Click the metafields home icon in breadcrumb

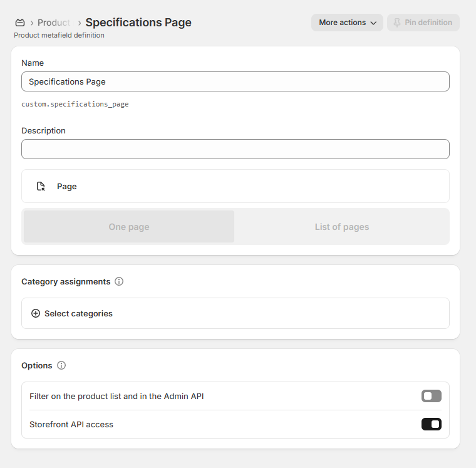[x=20, y=23]
